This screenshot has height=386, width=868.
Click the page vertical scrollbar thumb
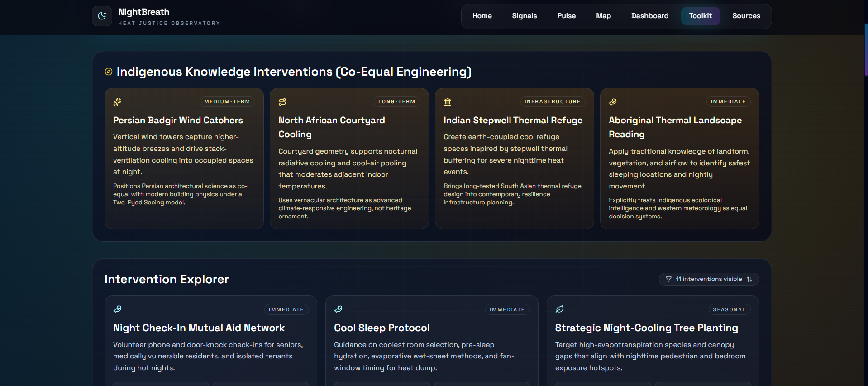click(x=866, y=50)
